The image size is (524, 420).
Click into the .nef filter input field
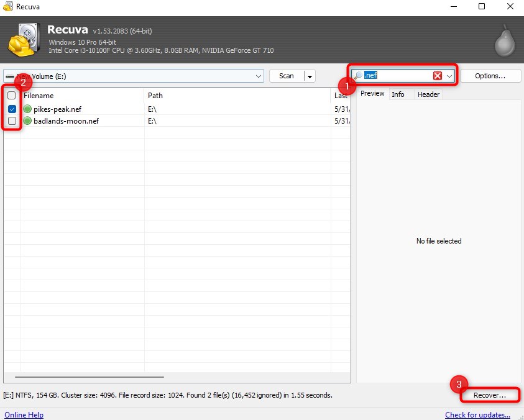click(x=398, y=76)
